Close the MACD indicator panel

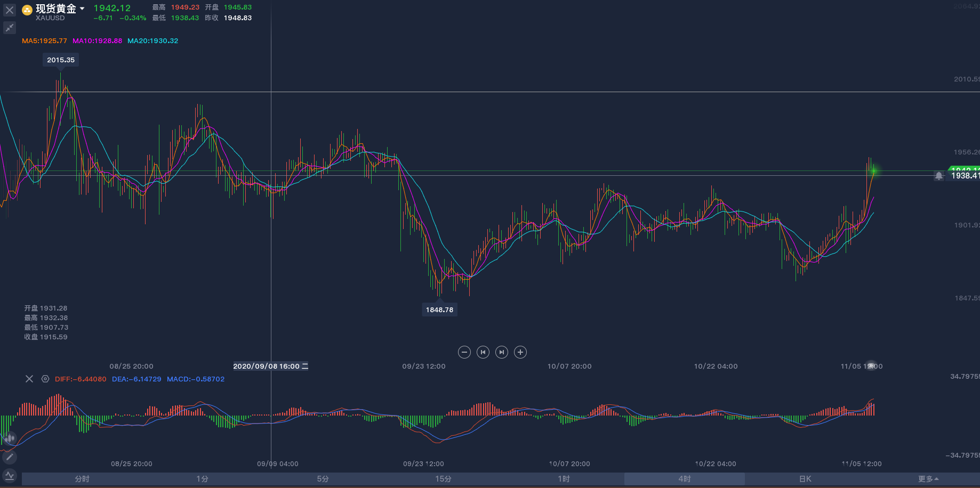[x=29, y=379]
